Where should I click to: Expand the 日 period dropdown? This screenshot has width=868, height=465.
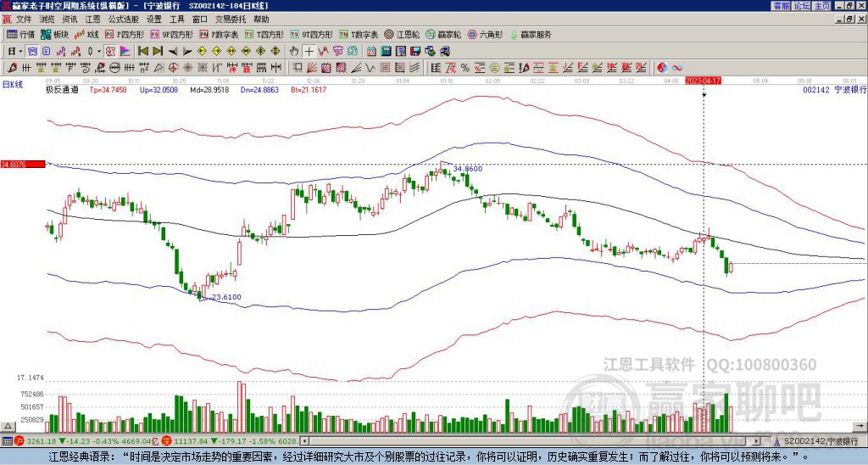pyautogui.click(x=20, y=51)
